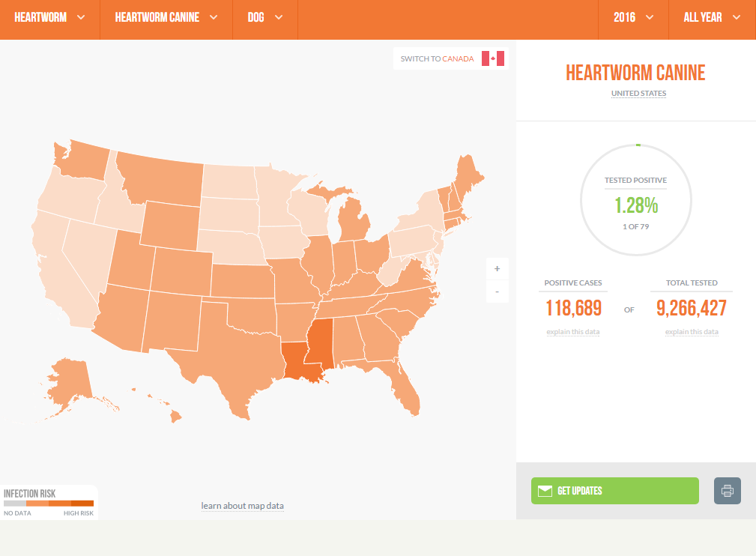Open learn about map data link
756x556 pixels.
coord(242,506)
